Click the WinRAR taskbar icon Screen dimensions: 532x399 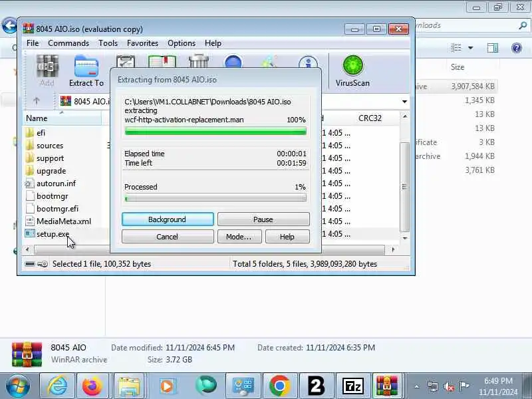click(387, 386)
